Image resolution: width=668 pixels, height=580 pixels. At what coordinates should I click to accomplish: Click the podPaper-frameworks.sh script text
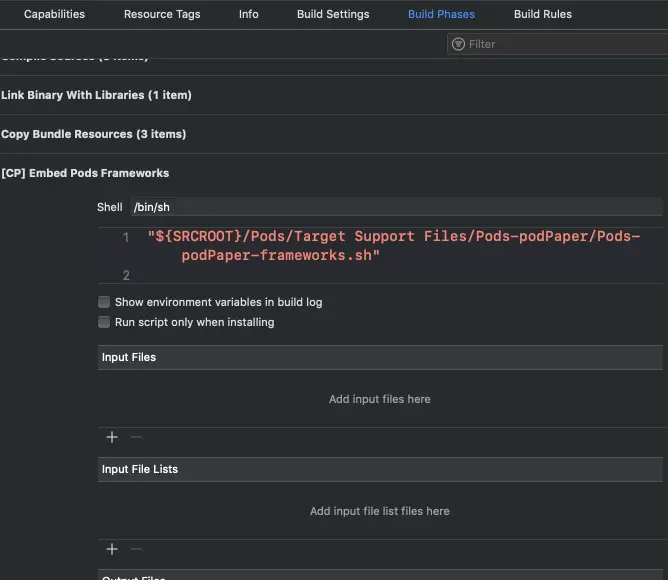(x=280, y=256)
